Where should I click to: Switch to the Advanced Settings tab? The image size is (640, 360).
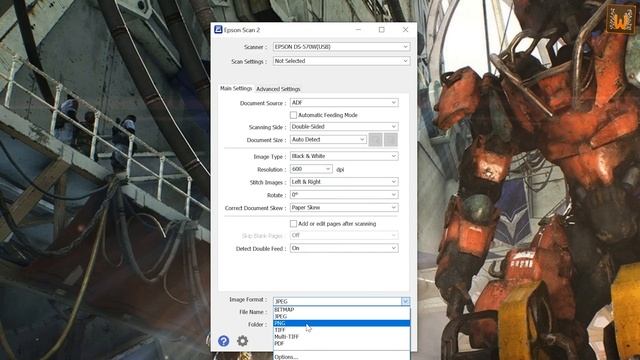[x=278, y=89]
